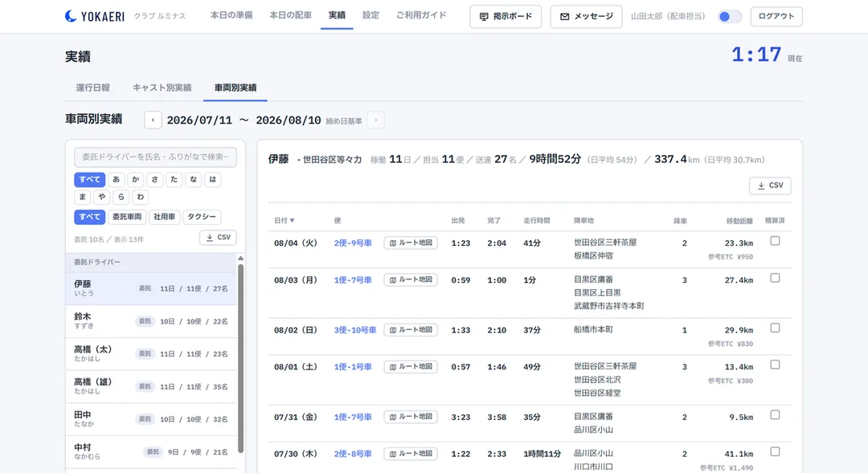Image resolution: width=868 pixels, height=473 pixels.
Task: Click the driver list scrollbar
Action: (241, 357)
